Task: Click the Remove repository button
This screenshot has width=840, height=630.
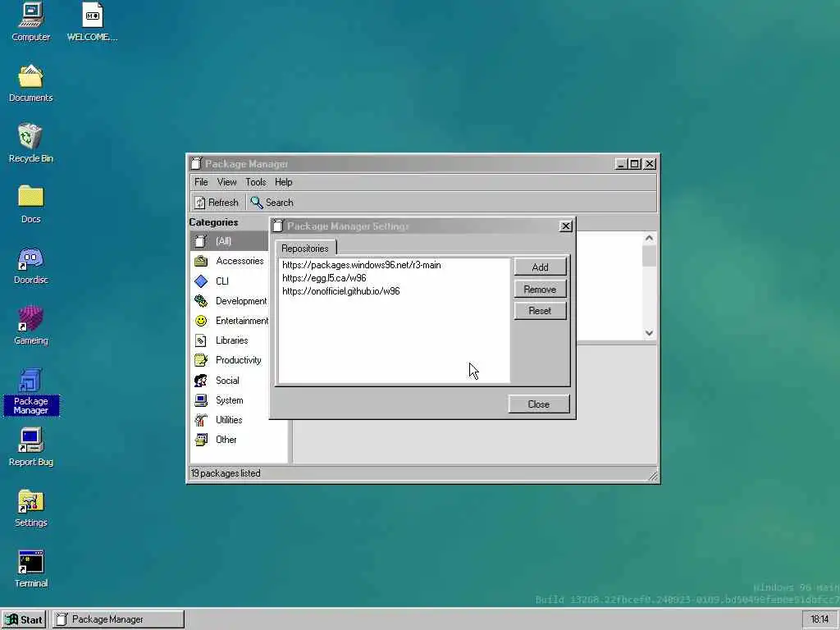Action: pyautogui.click(x=540, y=290)
